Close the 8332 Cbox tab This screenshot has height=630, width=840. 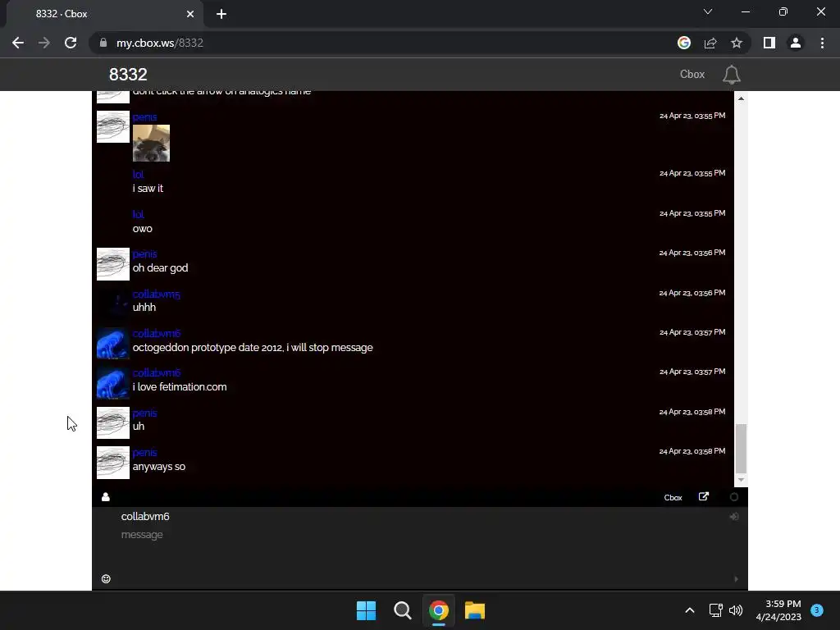[x=190, y=14]
